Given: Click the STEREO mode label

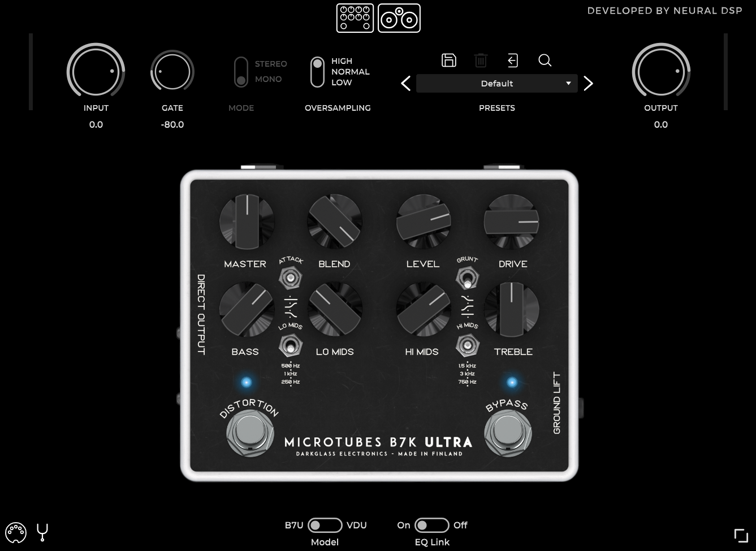Looking at the screenshot, I should (x=271, y=64).
